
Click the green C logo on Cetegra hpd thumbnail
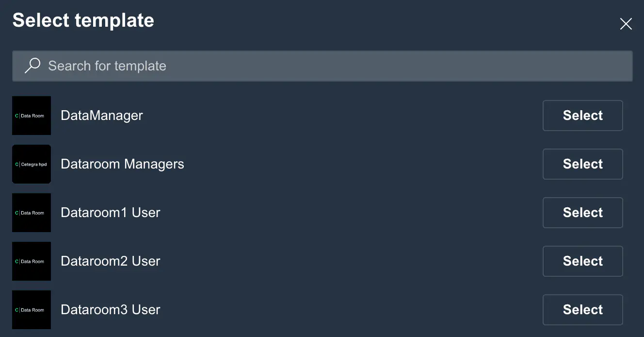tap(17, 165)
